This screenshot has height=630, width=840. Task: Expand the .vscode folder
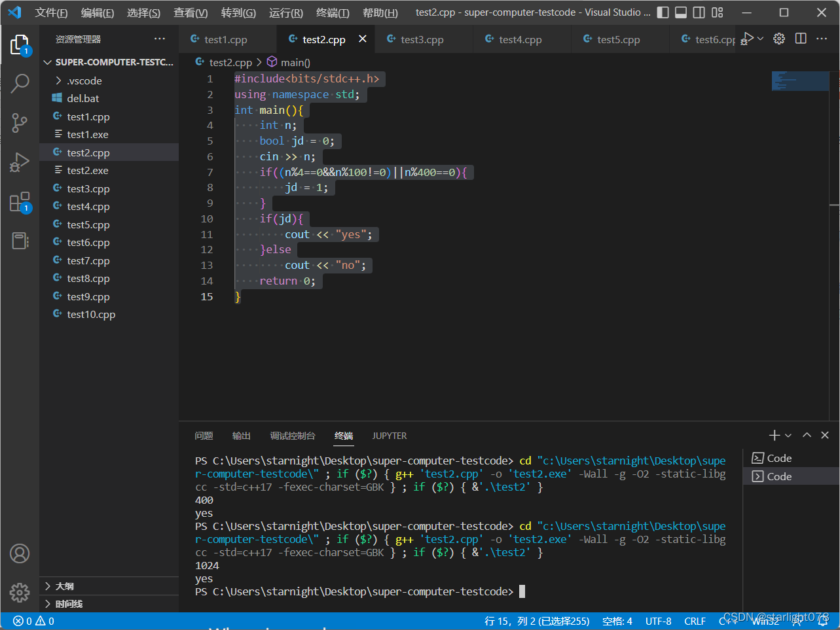point(109,80)
